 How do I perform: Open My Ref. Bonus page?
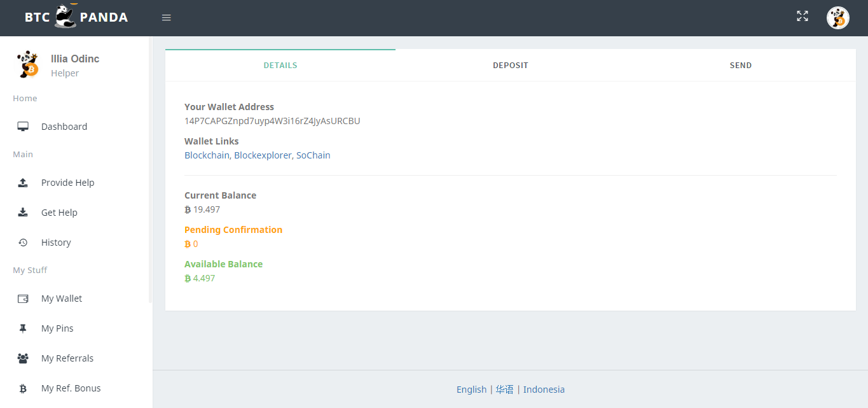71,388
